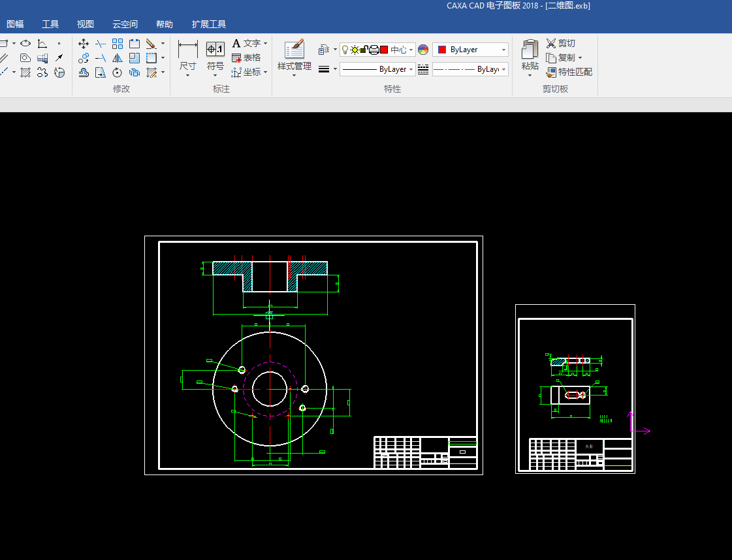
Task: Toggle the layer lightbulb on/off icon
Action: (x=345, y=50)
